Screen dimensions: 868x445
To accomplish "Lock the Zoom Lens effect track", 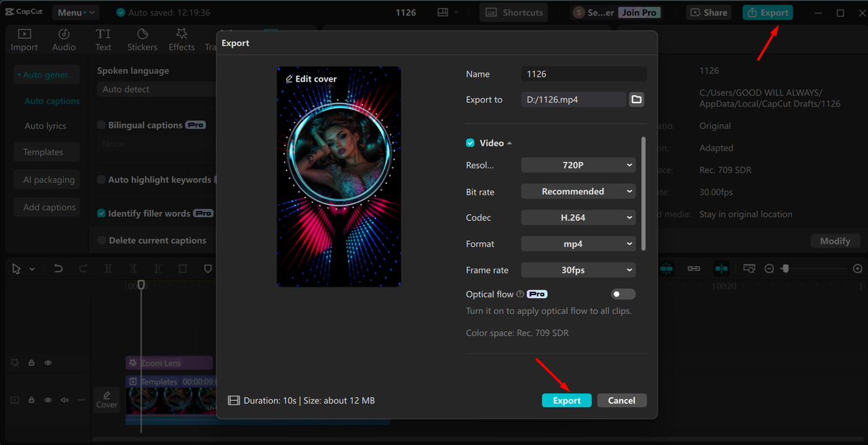I will click(31, 363).
